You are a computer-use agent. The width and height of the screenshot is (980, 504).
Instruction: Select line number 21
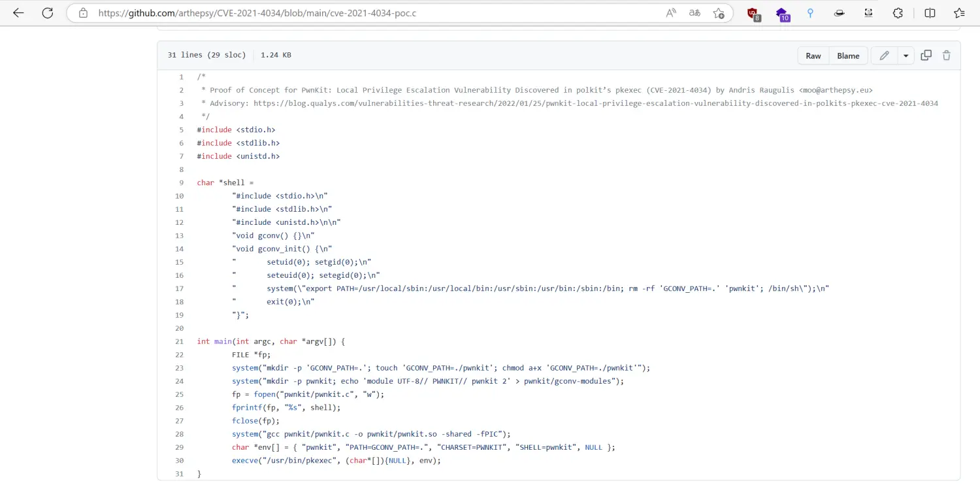pos(180,341)
